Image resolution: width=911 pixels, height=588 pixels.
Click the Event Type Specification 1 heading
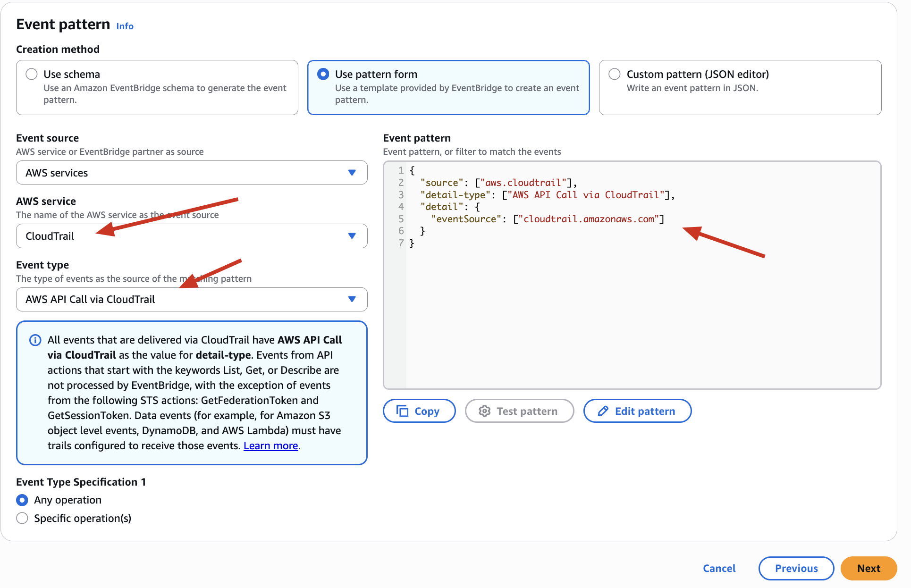pyautogui.click(x=81, y=482)
